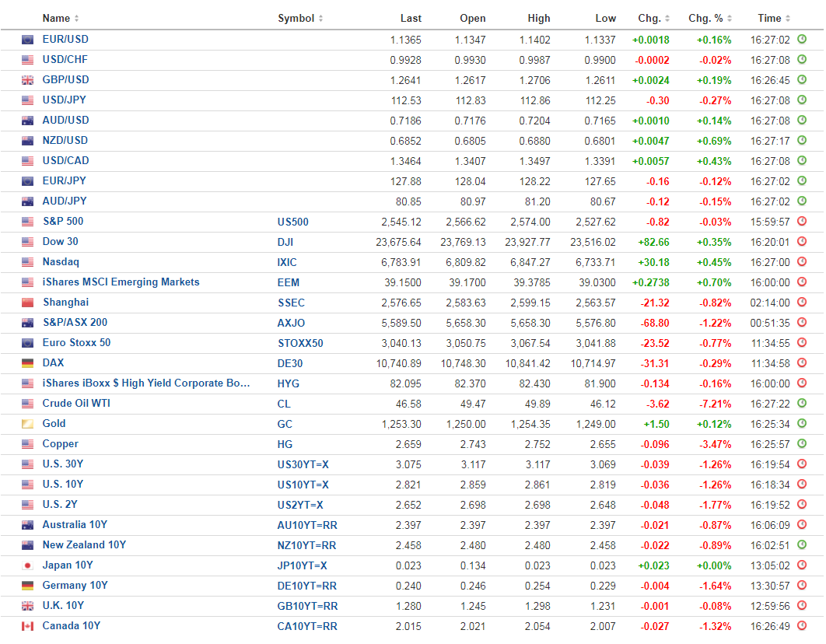826x644 pixels.
Task: Click the China flag beside Shanghai
Action: 28,303
